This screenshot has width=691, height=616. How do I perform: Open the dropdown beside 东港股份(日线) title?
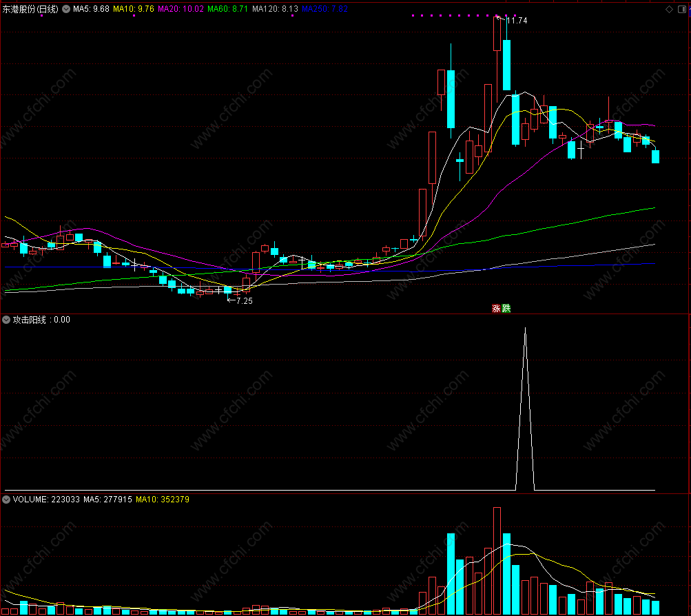tap(66, 9)
